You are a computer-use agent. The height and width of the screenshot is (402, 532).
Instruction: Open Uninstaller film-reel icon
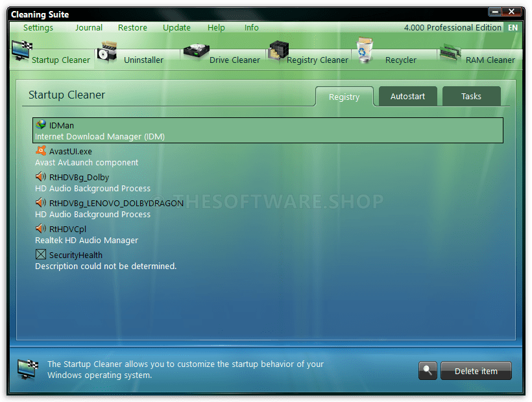click(107, 52)
